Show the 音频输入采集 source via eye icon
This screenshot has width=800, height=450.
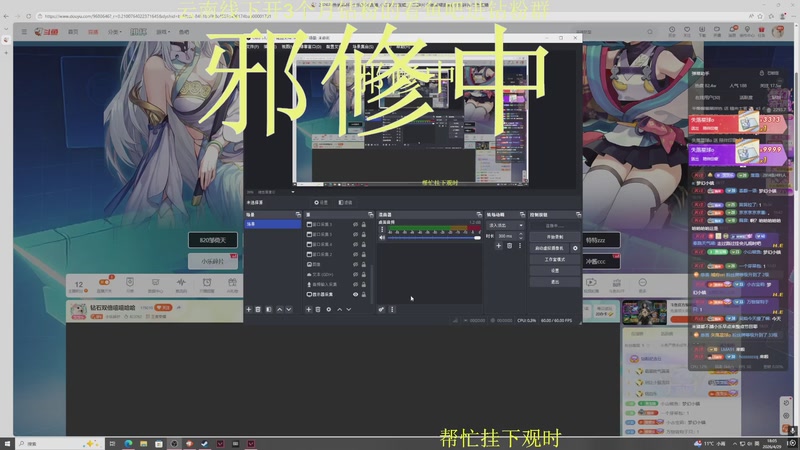(x=355, y=284)
